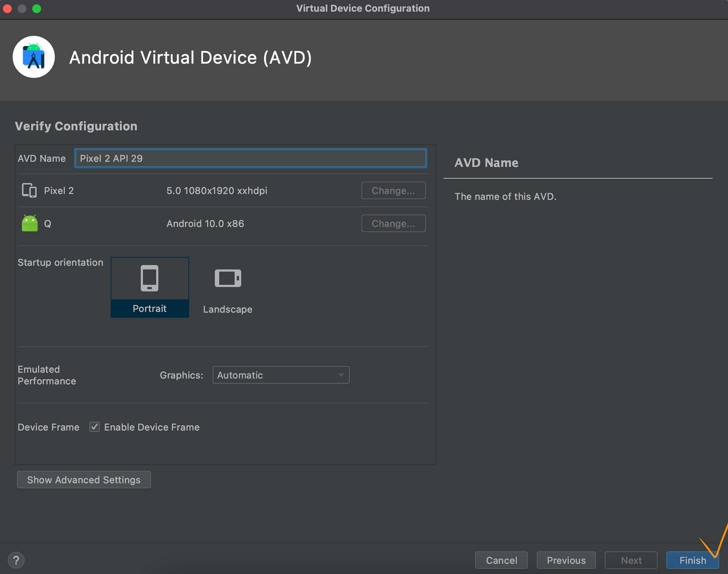Click the Verify Configuration heading
This screenshot has height=574, width=728.
[76, 126]
